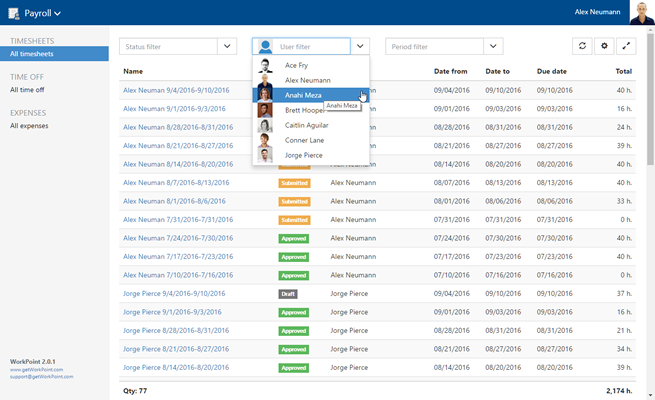Select Anahi Meza from the user list
Image resolution: width=655 pixels, height=400 pixels.
(303, 95)
